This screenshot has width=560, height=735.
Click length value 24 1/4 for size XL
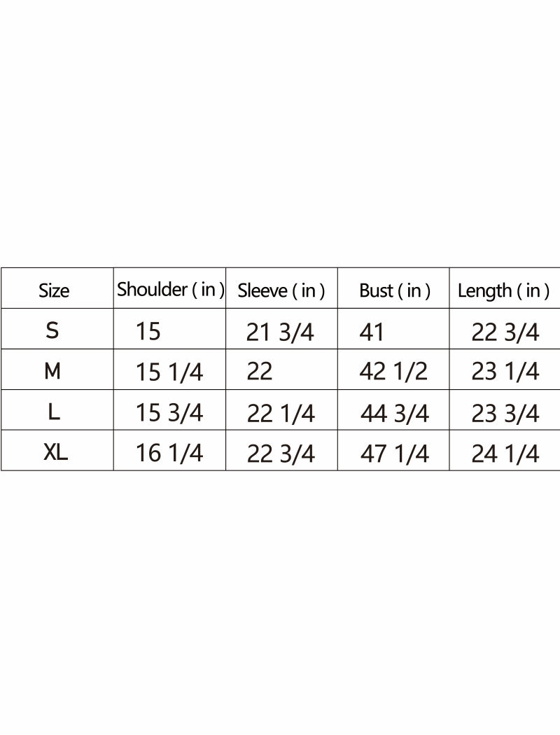coord(505,454)
